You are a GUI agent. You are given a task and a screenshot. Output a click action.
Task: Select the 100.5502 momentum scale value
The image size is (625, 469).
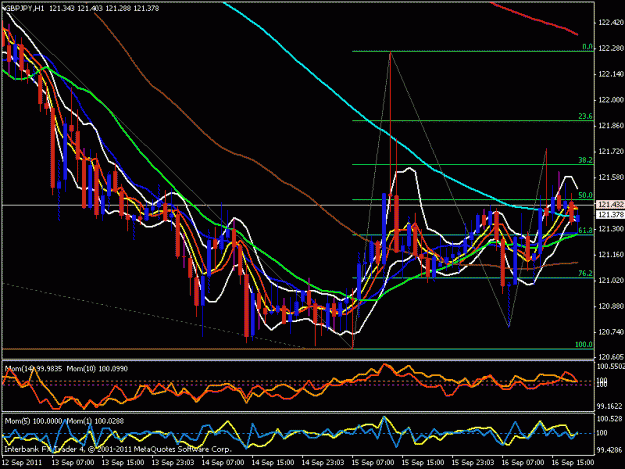611,366
